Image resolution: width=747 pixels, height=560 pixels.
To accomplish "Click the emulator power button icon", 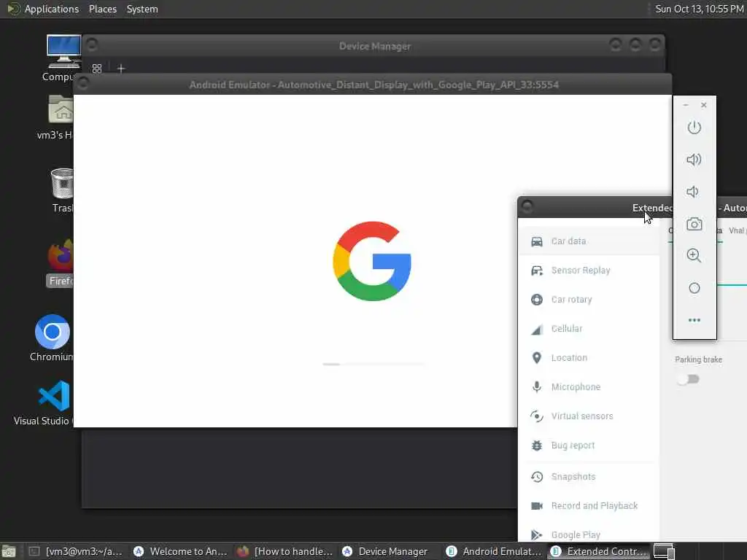I will (x=694, y=127).
